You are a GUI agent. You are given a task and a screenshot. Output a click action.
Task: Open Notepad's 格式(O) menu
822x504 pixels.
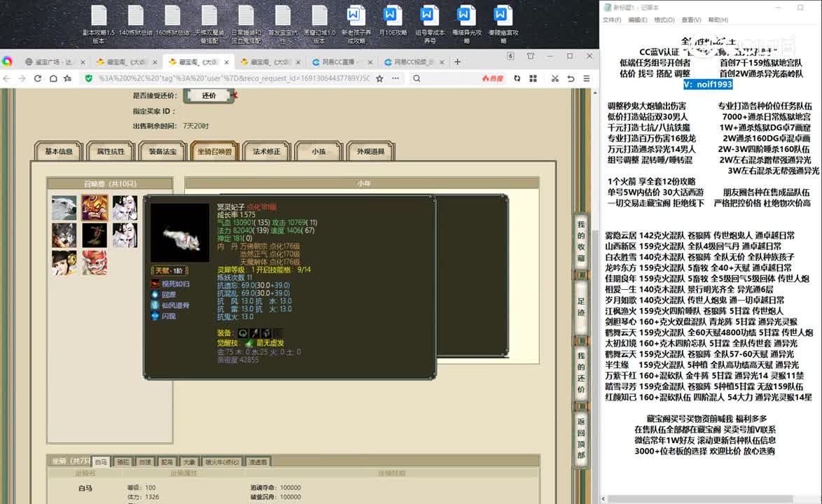664,20
